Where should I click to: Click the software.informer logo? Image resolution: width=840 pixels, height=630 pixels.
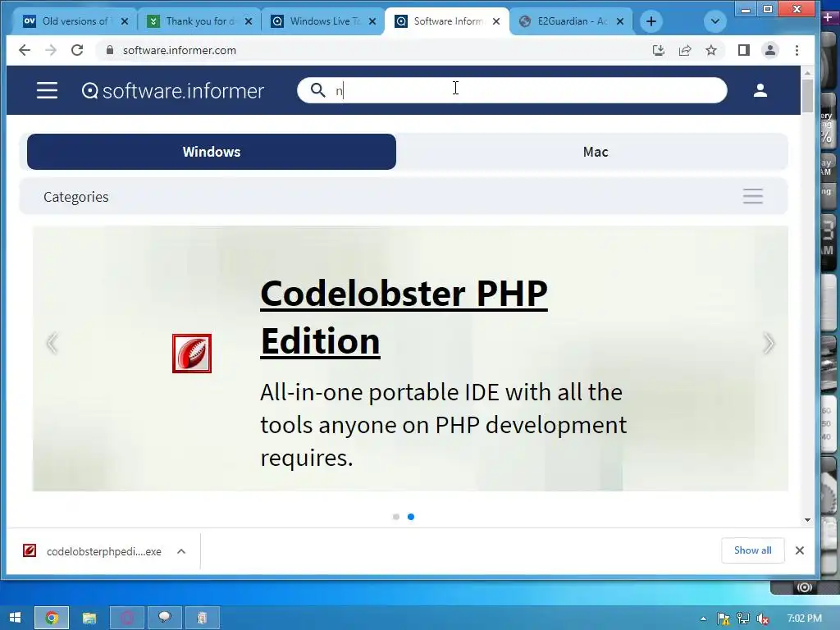172,90
